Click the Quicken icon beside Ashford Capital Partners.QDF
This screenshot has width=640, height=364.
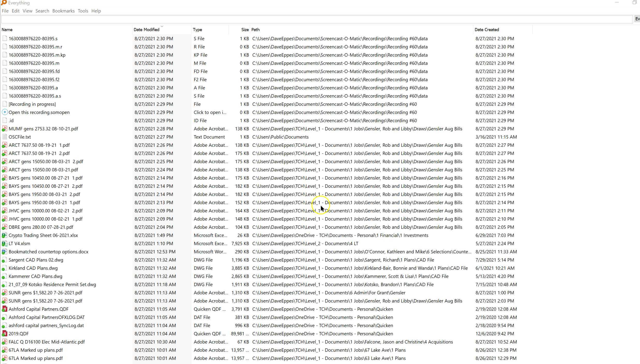point(4,309)
